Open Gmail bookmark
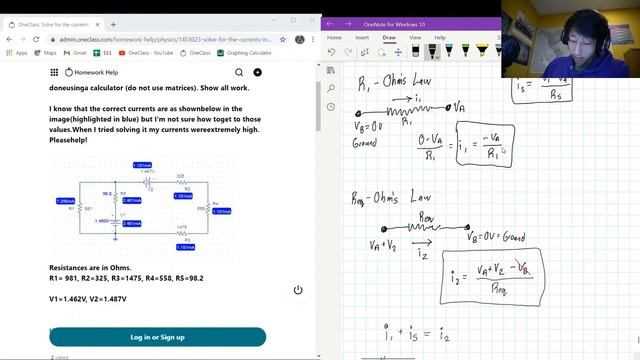Image resolution: width=640 pixels, height=360 pixels. [x=75, y=53]
